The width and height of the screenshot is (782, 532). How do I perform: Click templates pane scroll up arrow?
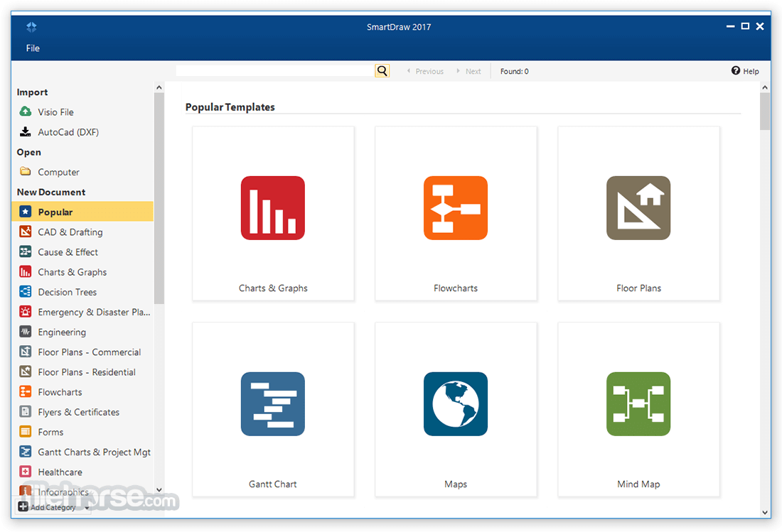[x=765, y=87]
